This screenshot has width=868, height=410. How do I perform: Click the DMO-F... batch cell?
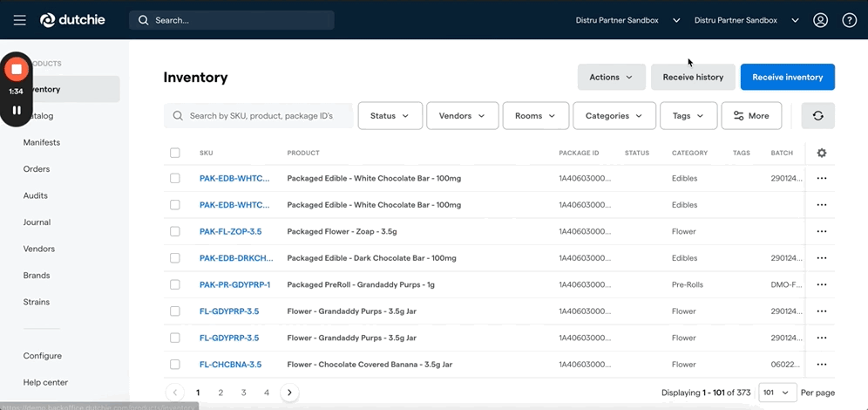pyautogui.click(x=787, y=284)
